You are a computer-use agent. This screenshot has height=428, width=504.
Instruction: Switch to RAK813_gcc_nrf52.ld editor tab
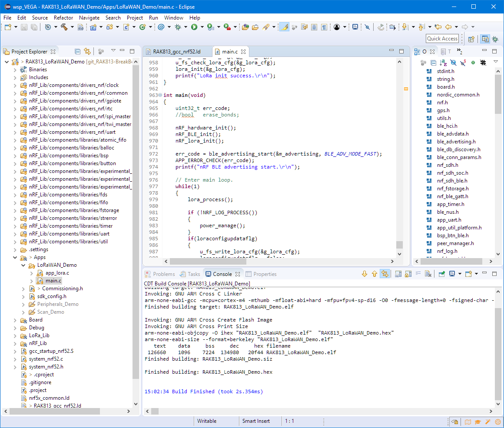pos(176,52)
